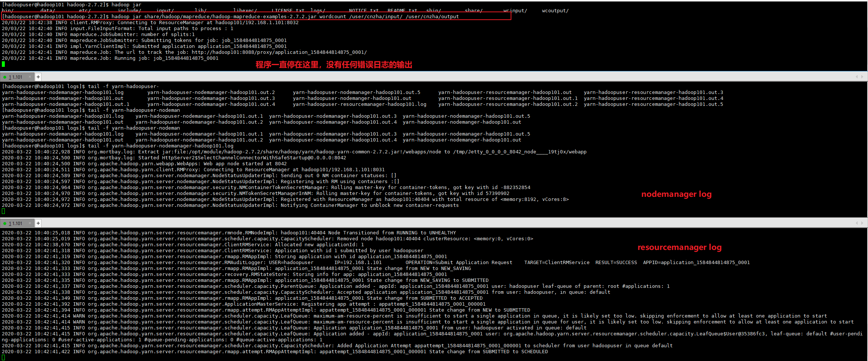Add a new tab above the nodemanager pane

coord(38,77)
